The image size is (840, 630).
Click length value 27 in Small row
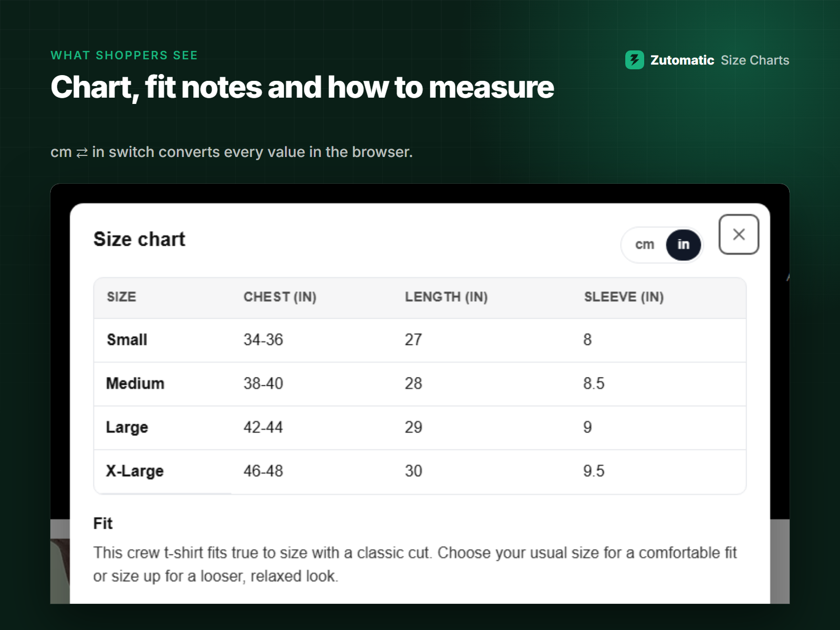413,340
